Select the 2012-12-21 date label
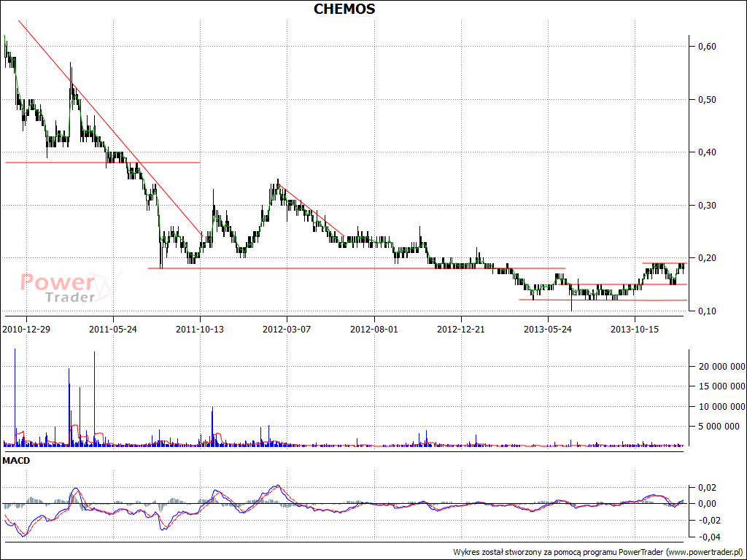Screen dimensions: 747x560 [461, 329]
